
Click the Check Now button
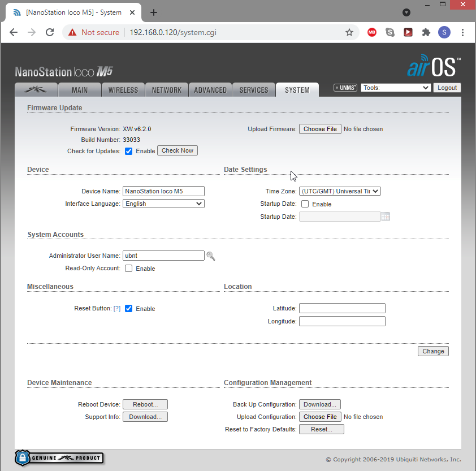click(x=178, y=150)
